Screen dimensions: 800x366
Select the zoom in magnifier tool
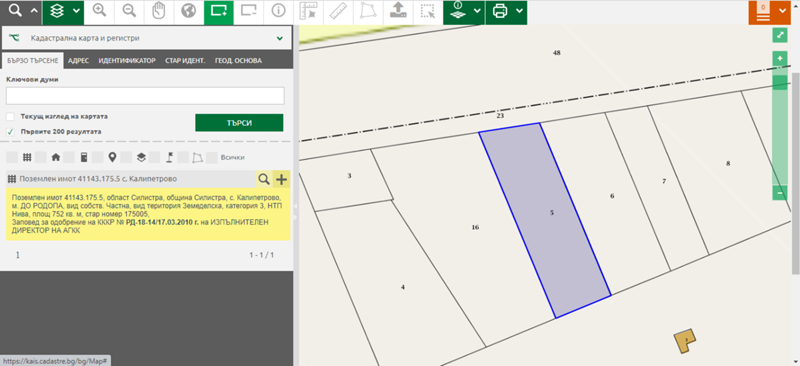pyautogui.click(x=99, y=11)
